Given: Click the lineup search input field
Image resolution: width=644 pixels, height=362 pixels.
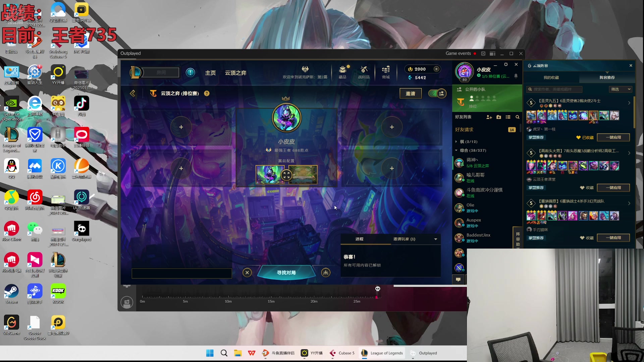Looking at the screenshot, I should click(554, 89).
